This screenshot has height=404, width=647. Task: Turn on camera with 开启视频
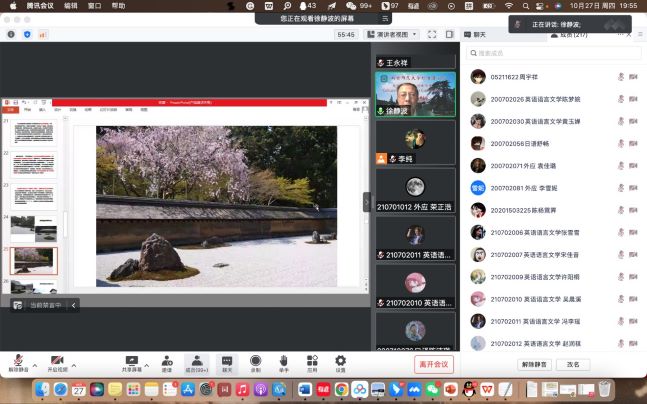57,360
